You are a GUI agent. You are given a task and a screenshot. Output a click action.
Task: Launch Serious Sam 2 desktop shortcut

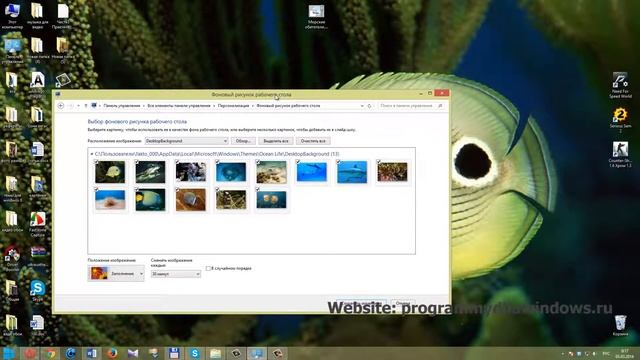pyautogui.click(x=620, y=120)
